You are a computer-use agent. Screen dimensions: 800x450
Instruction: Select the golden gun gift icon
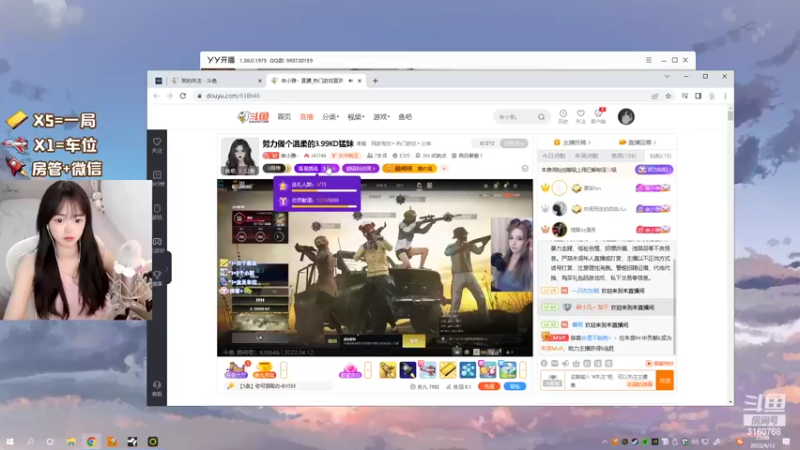388,370
